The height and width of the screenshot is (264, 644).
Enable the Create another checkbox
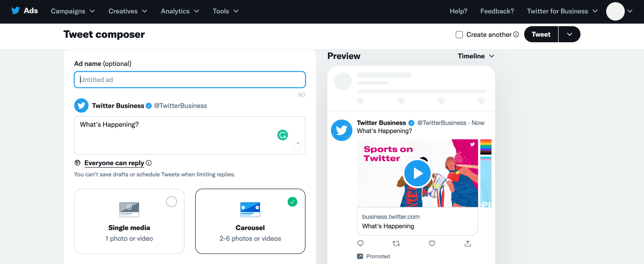(x=459, y=35)
